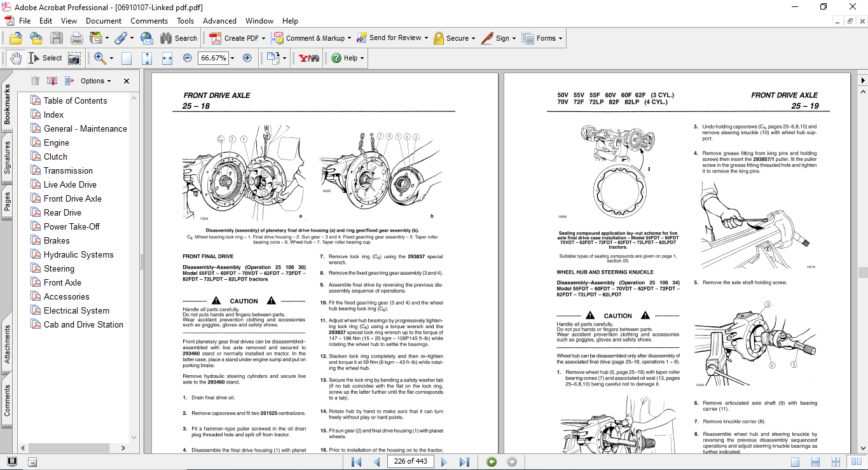The height and width of the screenshot is (470, 868).
Task: Activate the Snapshot camera tool
Action: click(74, 58)
